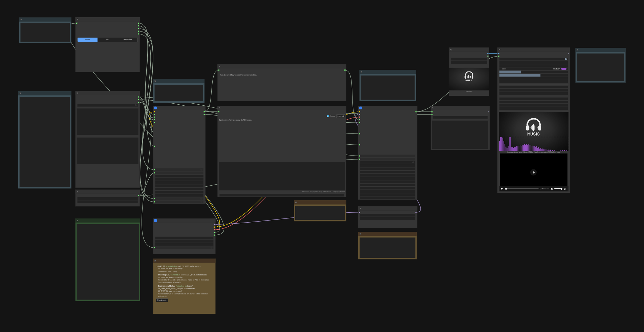Click the "0:00 / 1:10" time readout

[544, 189]
